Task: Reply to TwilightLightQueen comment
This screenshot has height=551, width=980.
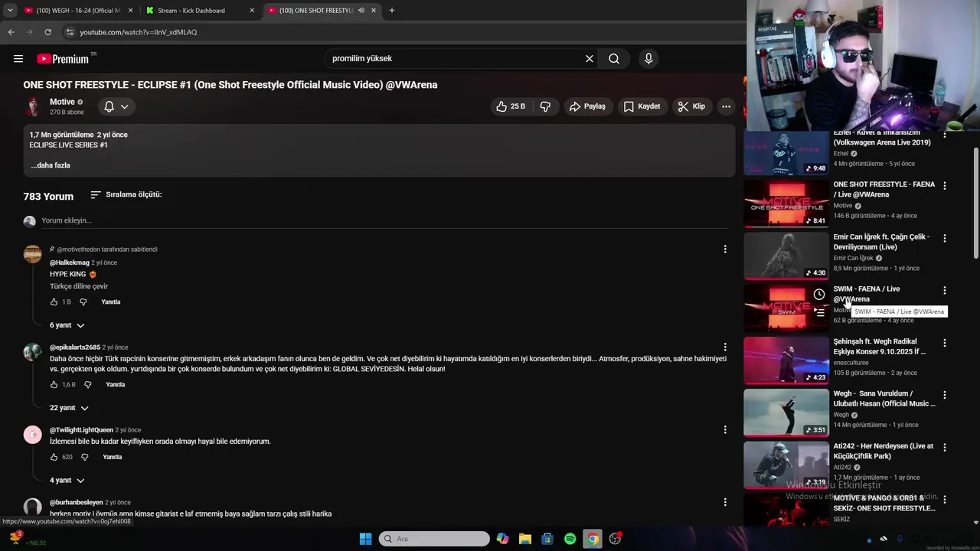Action: 113,457
